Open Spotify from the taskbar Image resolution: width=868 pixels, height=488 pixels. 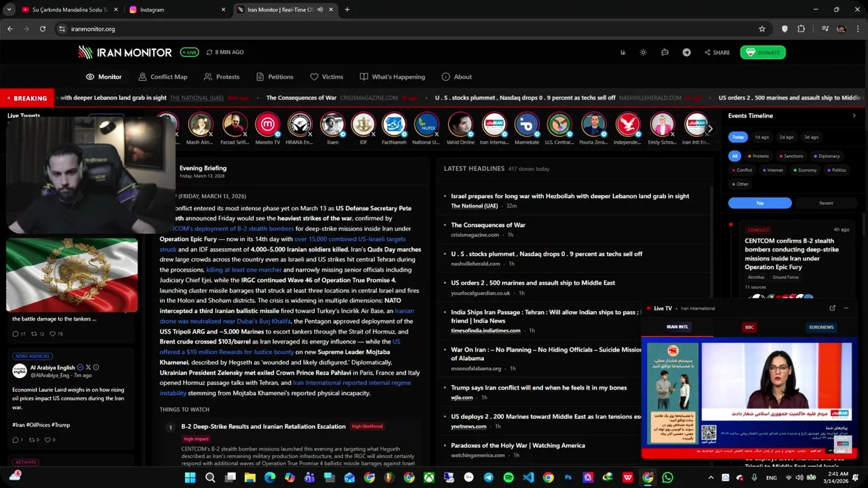509,478
